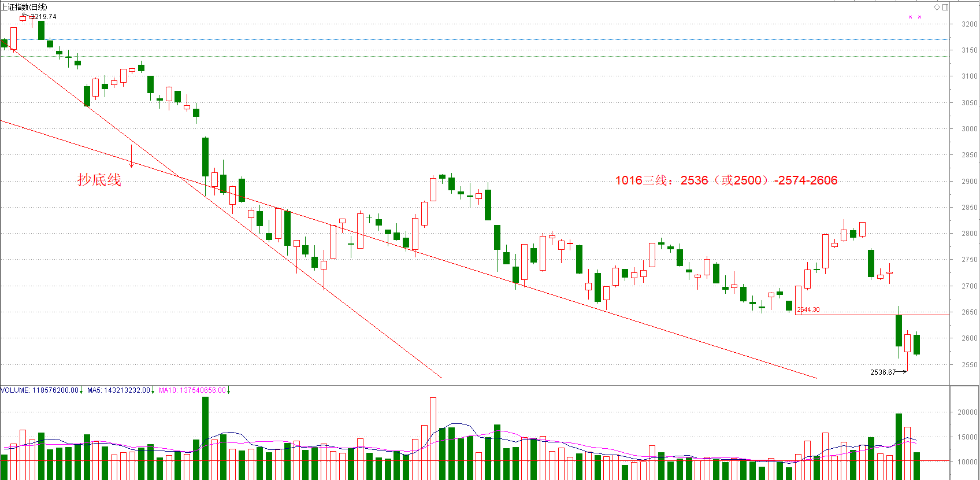
Task: Select the 上证指数(日线) chart title
Action: [24, 7]
